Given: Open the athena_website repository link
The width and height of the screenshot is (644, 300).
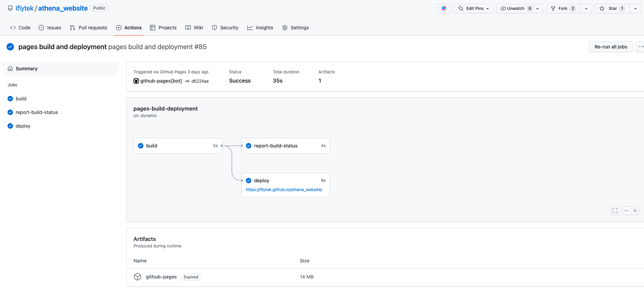Looking at the screenshot, I should pos(63,8).
